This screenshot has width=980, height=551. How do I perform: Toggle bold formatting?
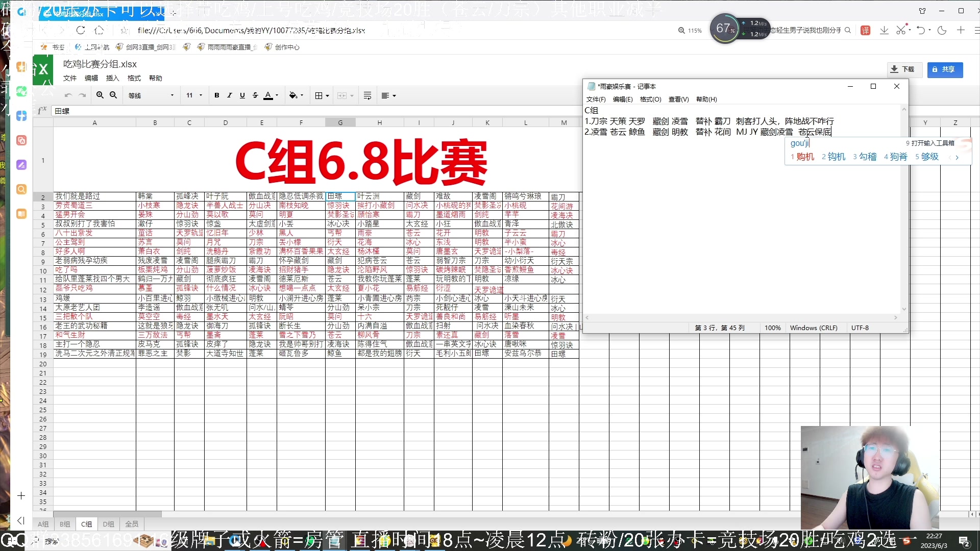tap(216, 95)
